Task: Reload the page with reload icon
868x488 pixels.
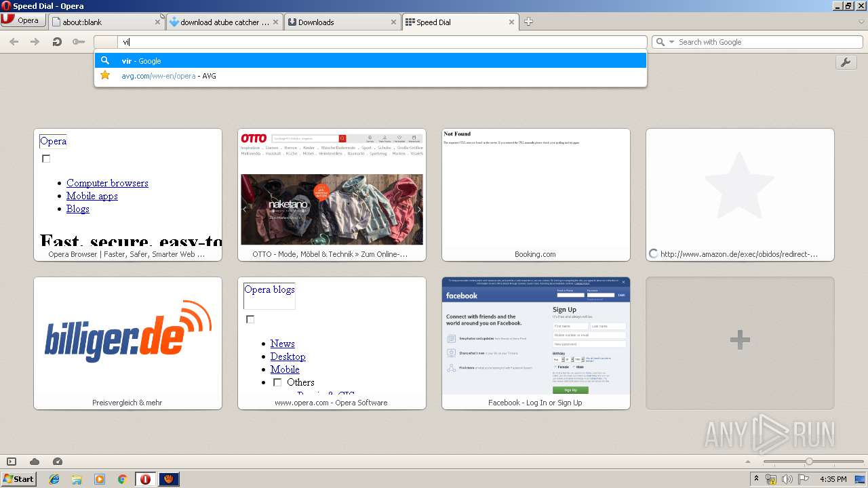Action: coord(57,42)
